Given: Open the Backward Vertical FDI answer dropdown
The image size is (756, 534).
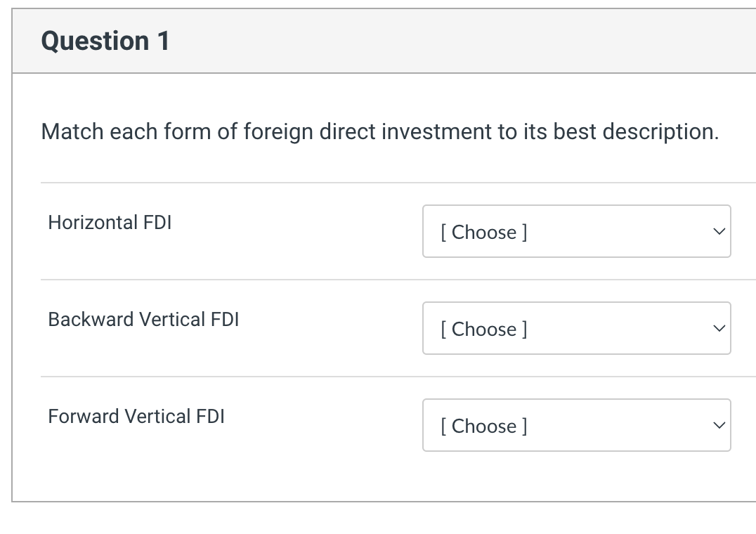Looking at the screenshot, I should tap(576, 328).
